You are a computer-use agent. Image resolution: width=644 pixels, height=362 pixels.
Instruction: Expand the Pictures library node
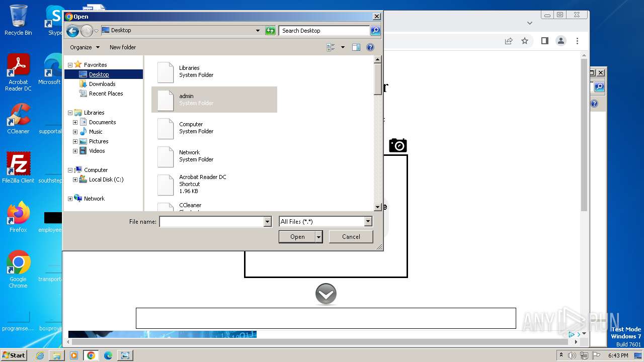[x=75, y=141]
